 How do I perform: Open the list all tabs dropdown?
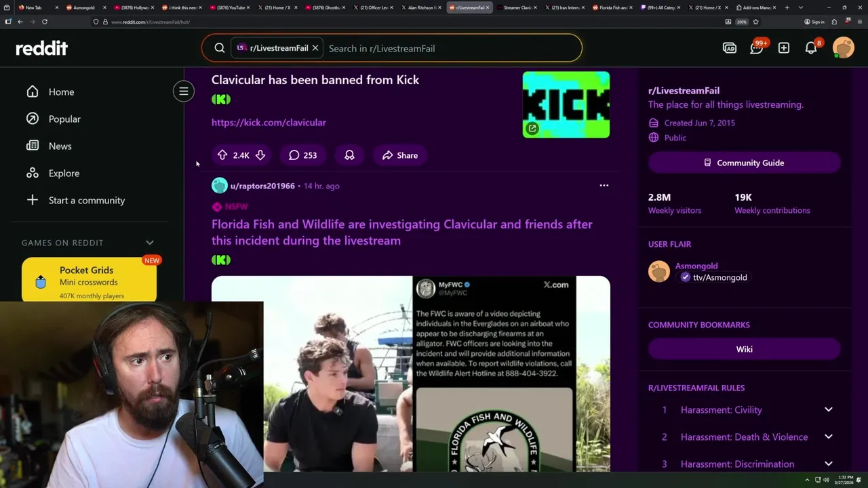click(801, 7)
